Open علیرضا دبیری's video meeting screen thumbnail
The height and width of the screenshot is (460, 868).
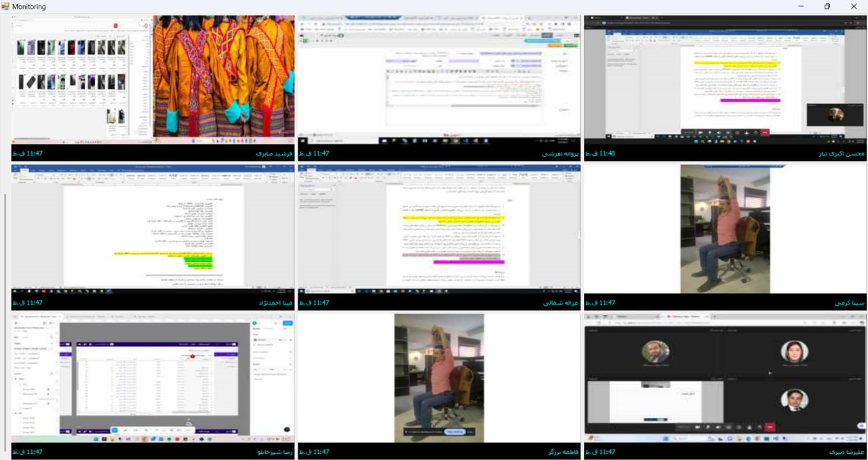[x=726, y=377]
